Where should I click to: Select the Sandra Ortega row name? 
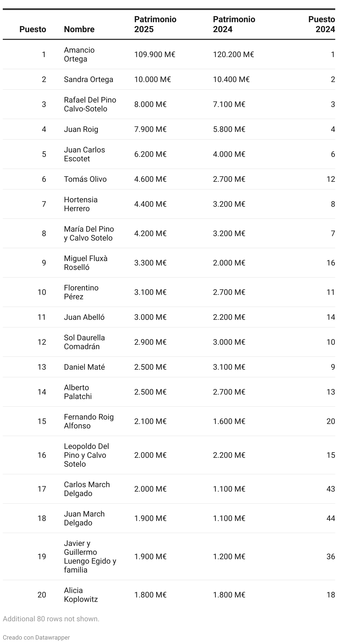click(89, 79)
